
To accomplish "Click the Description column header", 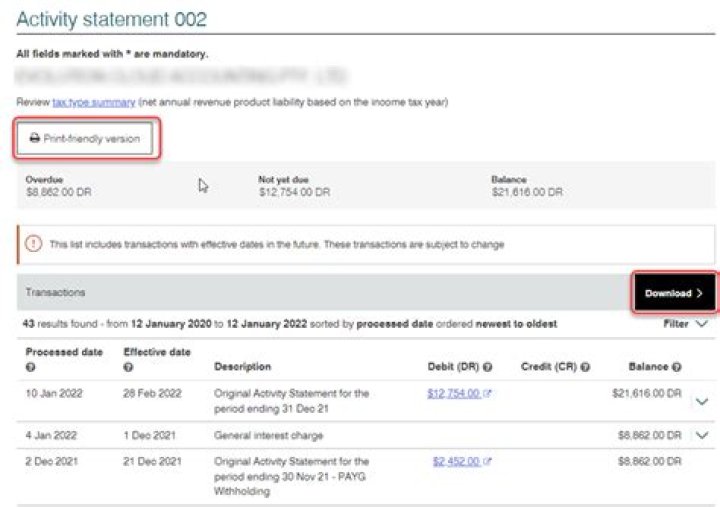I will (x=242, y=367).
